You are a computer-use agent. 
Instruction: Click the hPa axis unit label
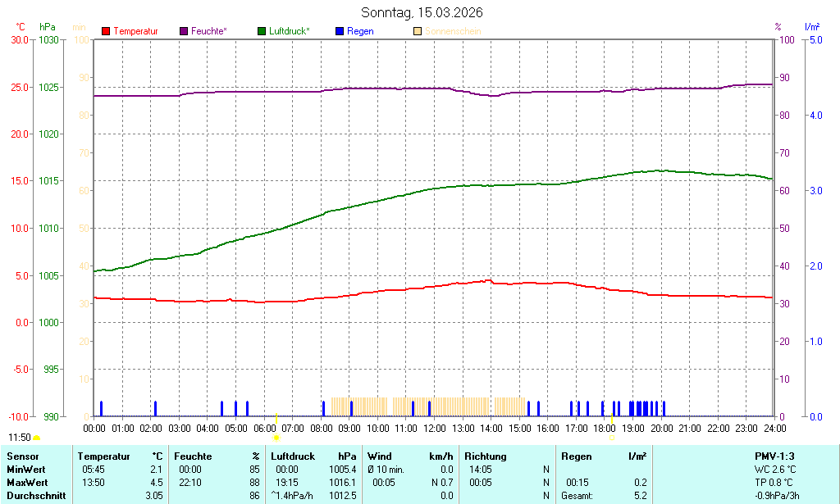click(48, 27)
